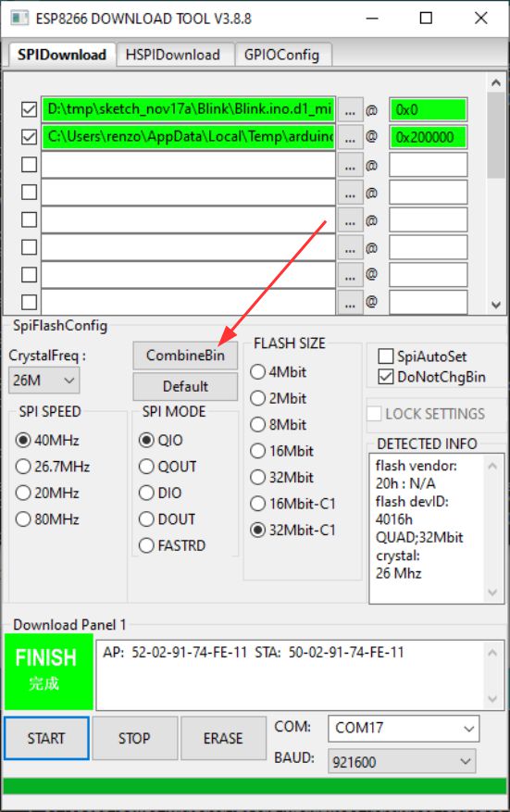
Task: Select 26.7MHz SPI speed
Action: pyautogui.click(x=53, y=467)
